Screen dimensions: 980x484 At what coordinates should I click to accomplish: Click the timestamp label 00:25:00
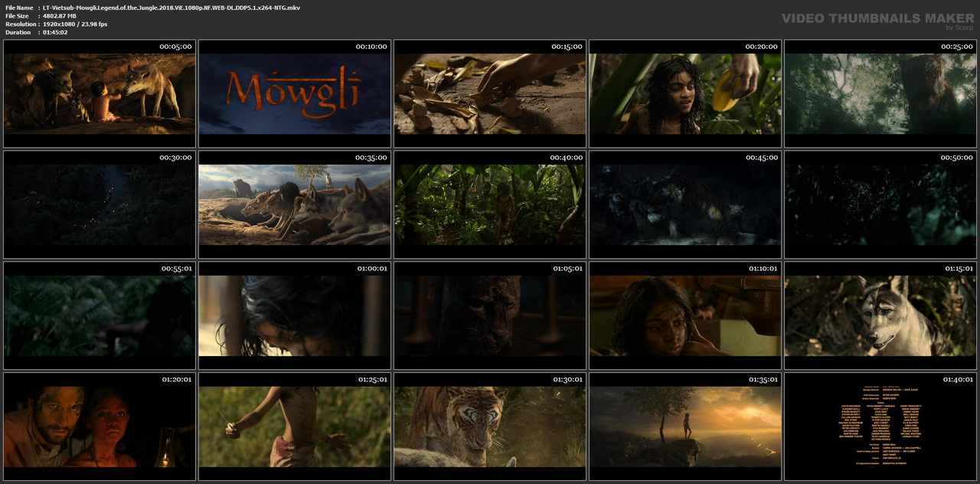point(956,47)
